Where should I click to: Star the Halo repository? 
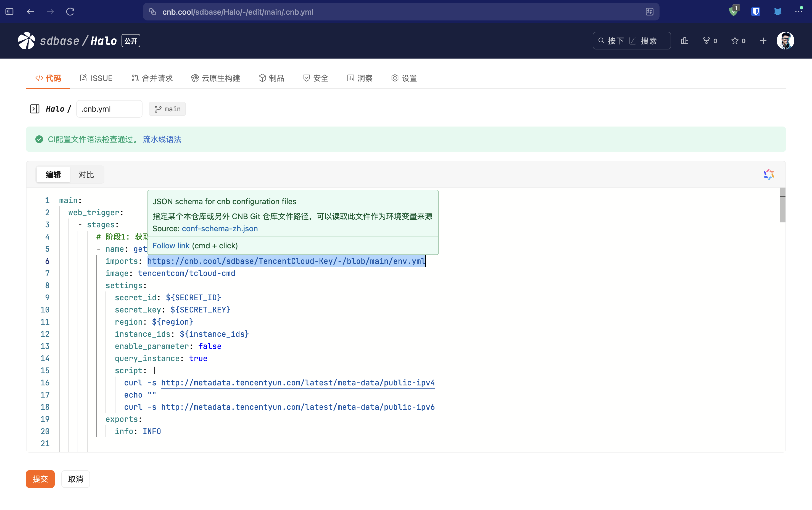735,41
